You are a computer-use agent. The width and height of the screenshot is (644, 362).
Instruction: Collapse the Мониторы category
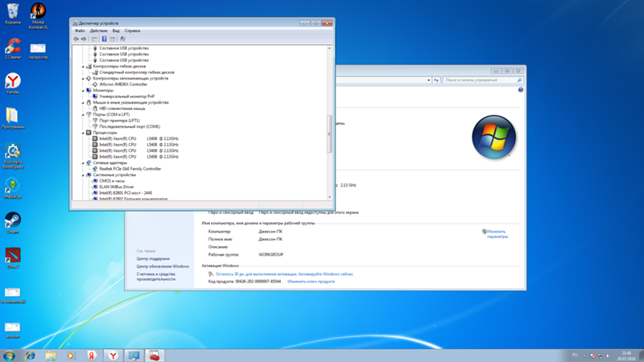83,91
